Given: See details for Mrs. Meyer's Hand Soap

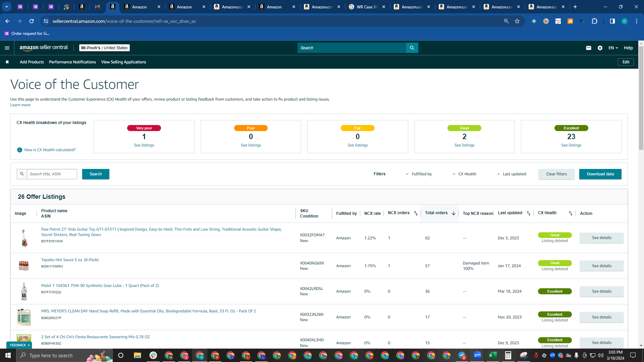Looking at the screenshot, I should coord(602,317).
